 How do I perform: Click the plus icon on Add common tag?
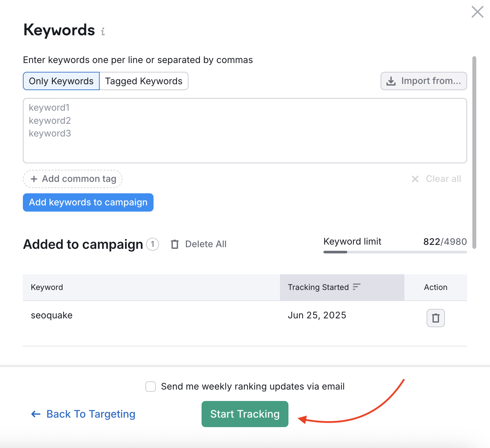tap(34, 179)
